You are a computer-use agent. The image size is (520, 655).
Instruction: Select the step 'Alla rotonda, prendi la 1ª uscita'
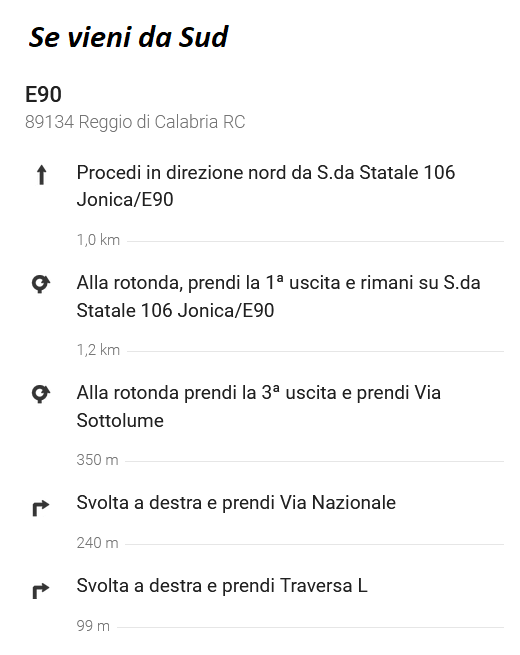pos(278,297)
